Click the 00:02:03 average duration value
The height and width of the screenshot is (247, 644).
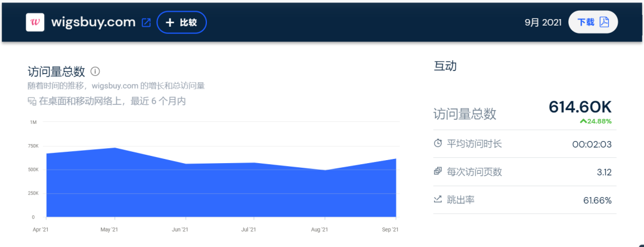[x=592, y=144]
